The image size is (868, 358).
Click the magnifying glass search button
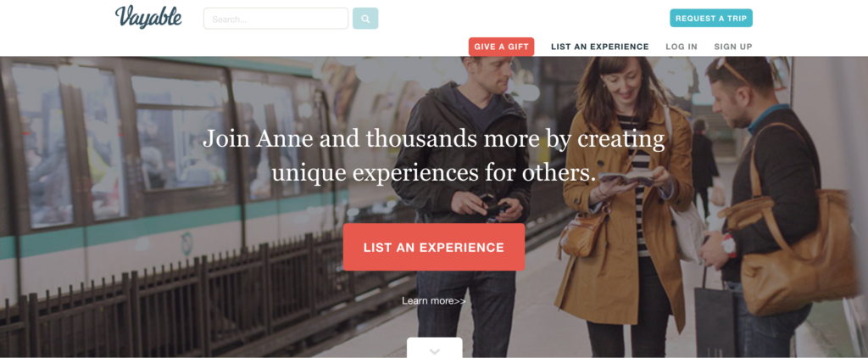(365, 19)
